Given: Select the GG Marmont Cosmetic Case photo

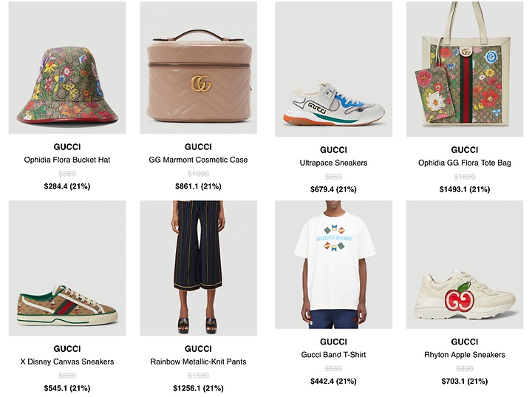Looking at the screenshot, I should (199, 67).
